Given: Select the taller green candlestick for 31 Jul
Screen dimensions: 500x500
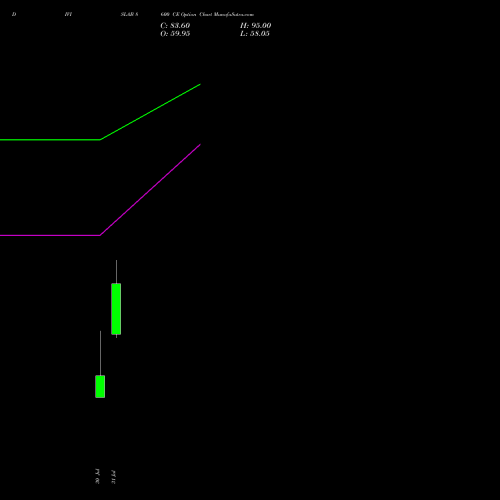Looking at the screenshot, I should point(116,309).
